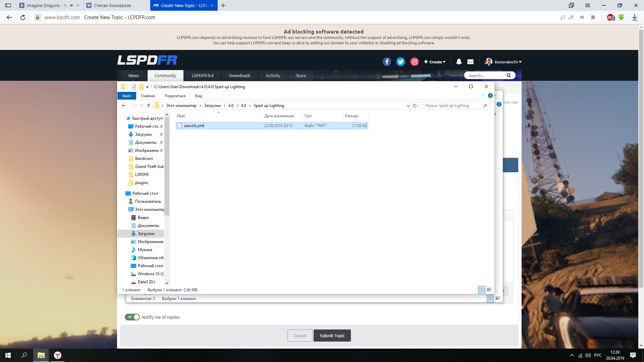Toggle Notify me of replies switch

(132, 317)
